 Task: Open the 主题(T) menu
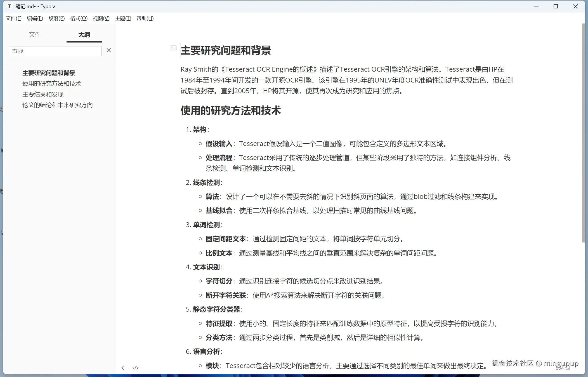[123, 18]
